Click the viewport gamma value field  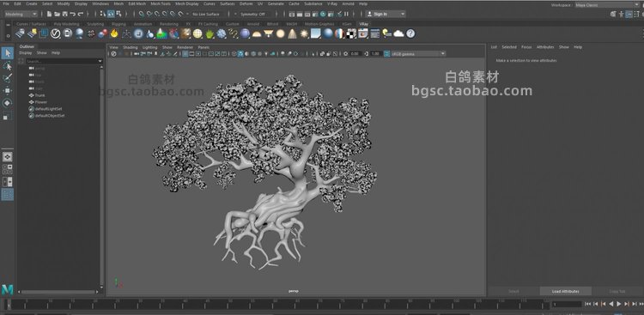(376, 54)
